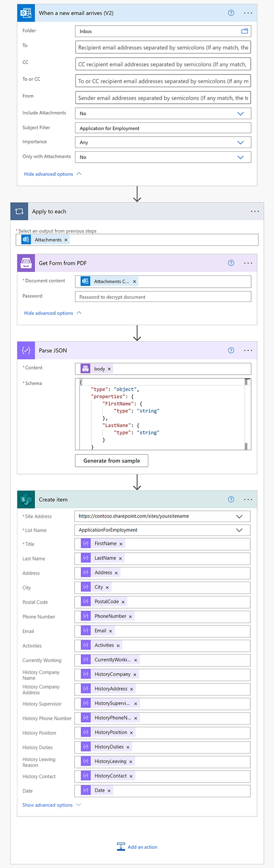Screen dimensions: 274x868
Task: Expand the Site Address dropdown
Action: point(239,516)
